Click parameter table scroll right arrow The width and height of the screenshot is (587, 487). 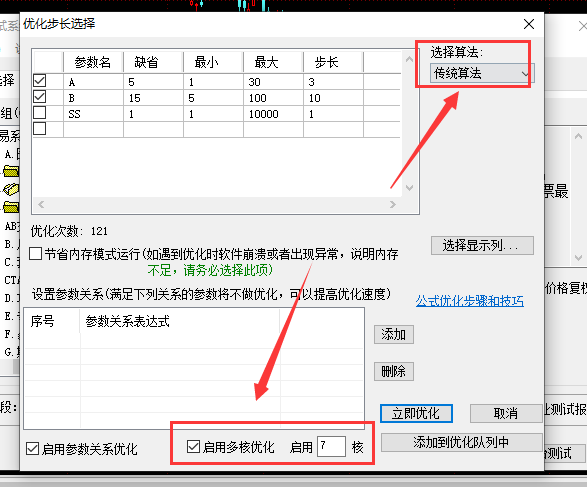pos(393,204)
